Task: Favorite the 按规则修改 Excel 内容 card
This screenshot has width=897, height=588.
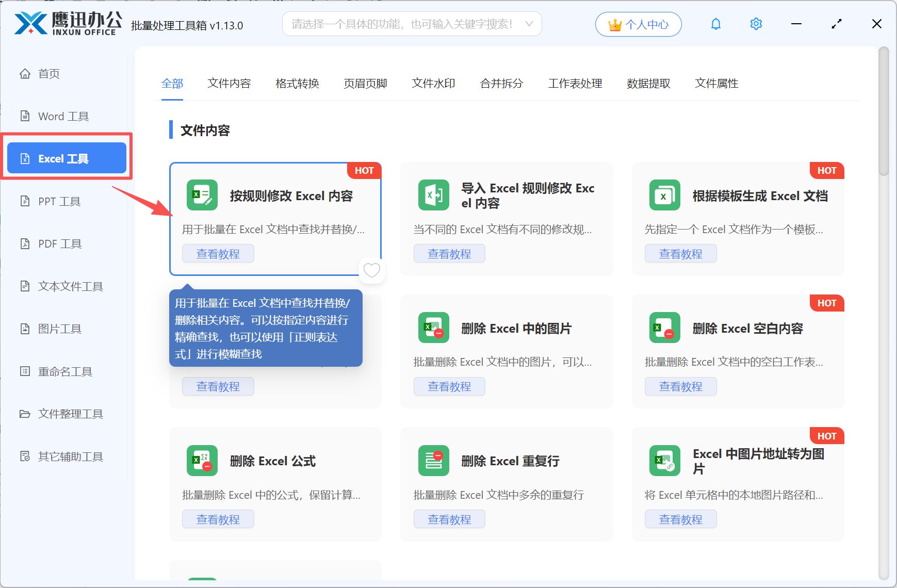Action: 371,270
